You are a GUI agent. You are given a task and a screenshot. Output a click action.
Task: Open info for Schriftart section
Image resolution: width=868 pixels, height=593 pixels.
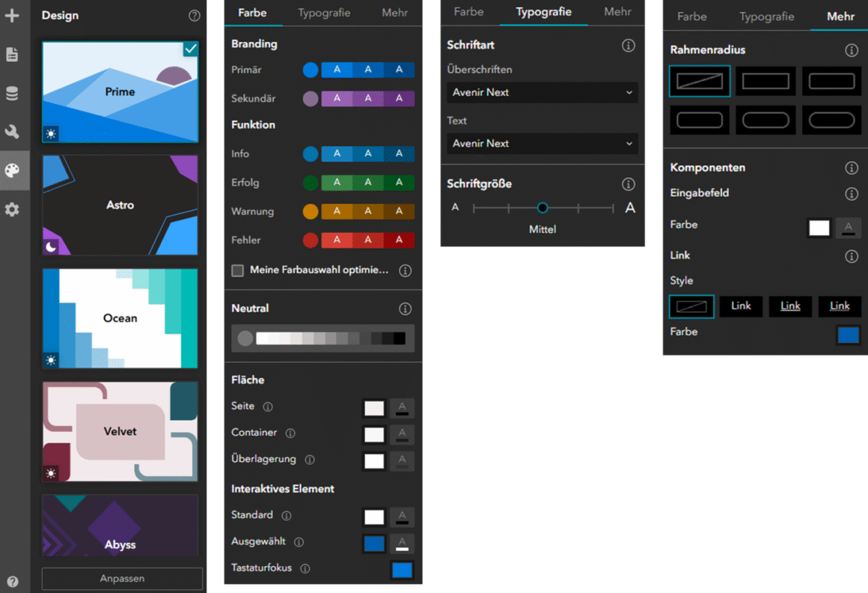[629, 46]
